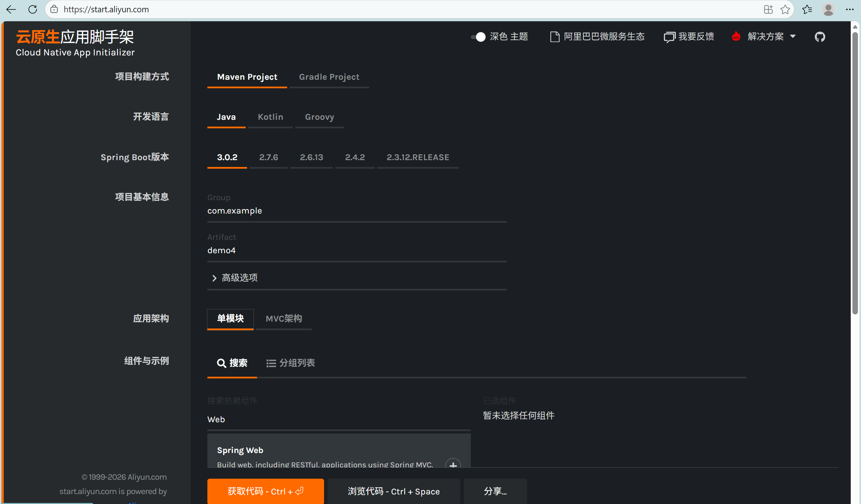Click the browser refresh icon
This screenshot has height=504, width=861.
pyautogui.click(x=33, y=9)
